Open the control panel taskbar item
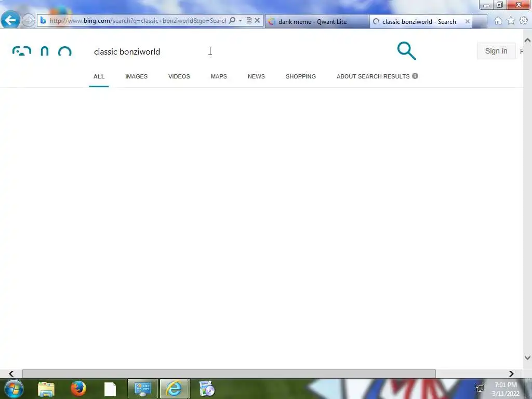The height and width of the screenshot is (399, 532). [x=142, y=389]
